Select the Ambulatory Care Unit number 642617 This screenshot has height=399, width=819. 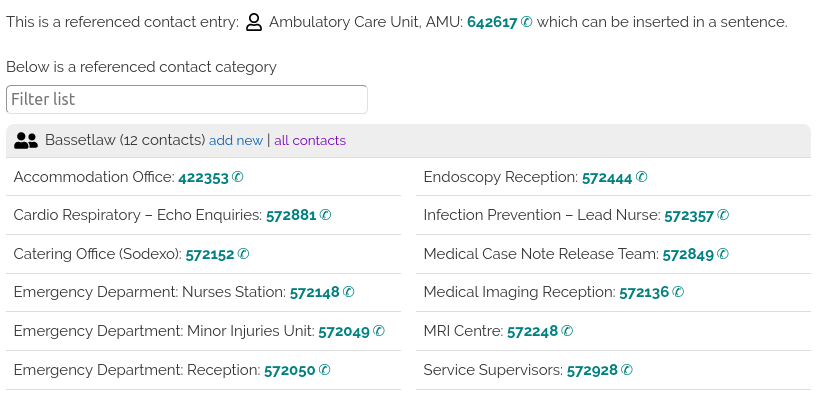coord(493,22)
